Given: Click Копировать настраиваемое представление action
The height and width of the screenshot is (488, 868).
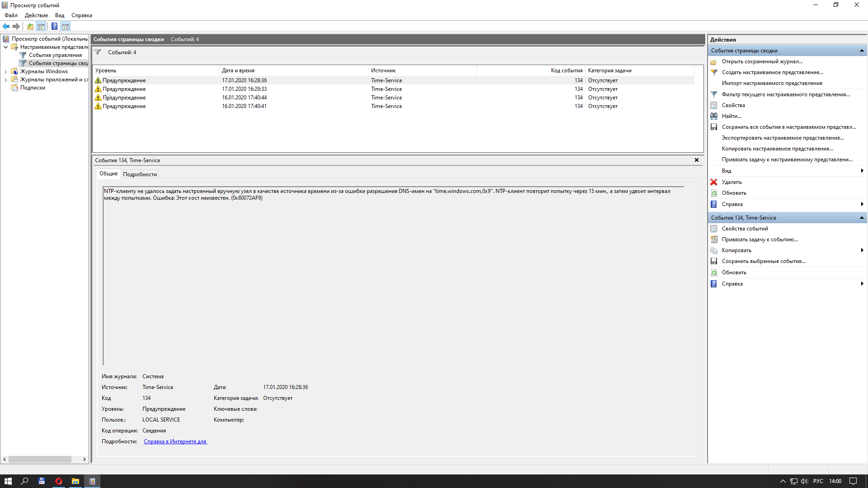Looking at the screenshot, I should tap(778, 149).
